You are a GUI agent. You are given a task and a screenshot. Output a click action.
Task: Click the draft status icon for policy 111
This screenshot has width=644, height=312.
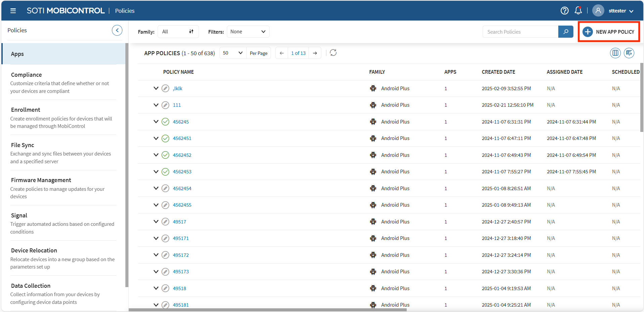coord(165,105)
